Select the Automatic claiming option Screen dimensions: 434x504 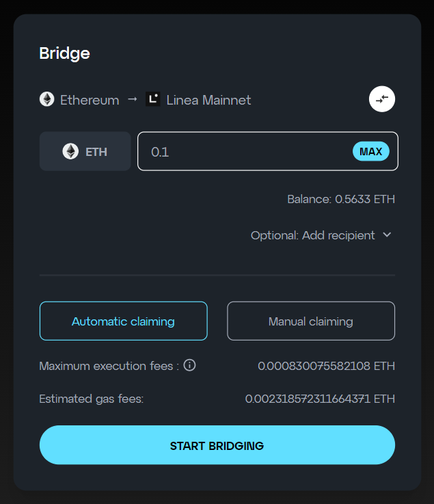[123, 321]
